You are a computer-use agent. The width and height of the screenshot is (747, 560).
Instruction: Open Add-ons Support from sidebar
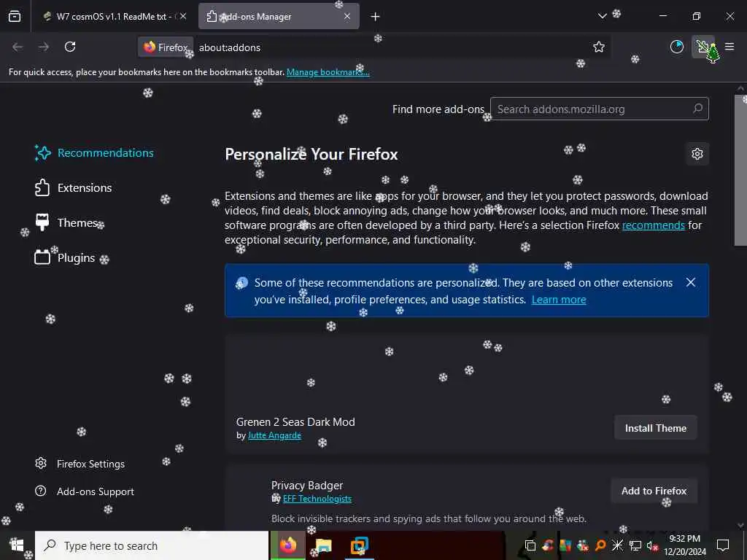85,491
